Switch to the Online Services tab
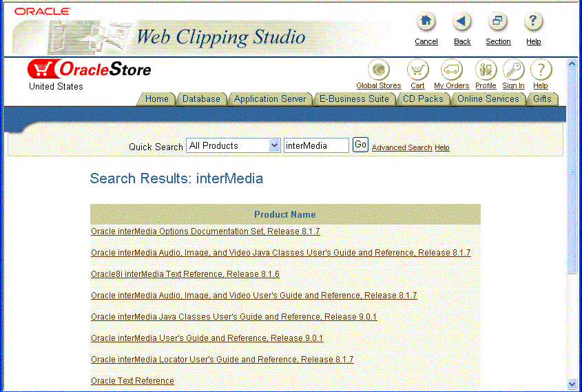Screen dimensions: 582x392 (x=488, y=99)
